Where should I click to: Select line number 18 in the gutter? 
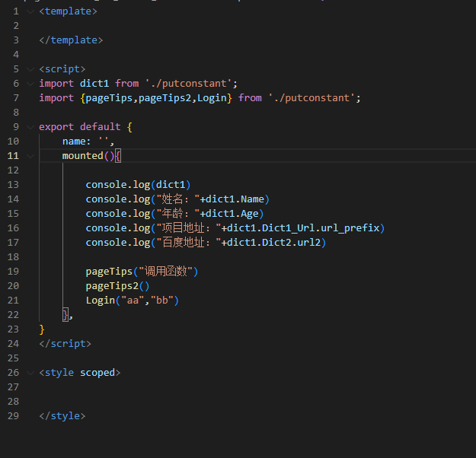[13, 257]
